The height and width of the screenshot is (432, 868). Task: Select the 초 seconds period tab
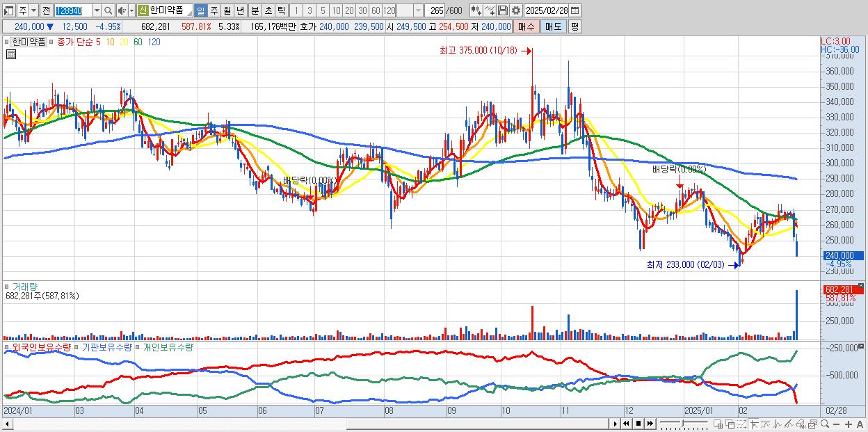pyautogui.click(x=268, y=10)
